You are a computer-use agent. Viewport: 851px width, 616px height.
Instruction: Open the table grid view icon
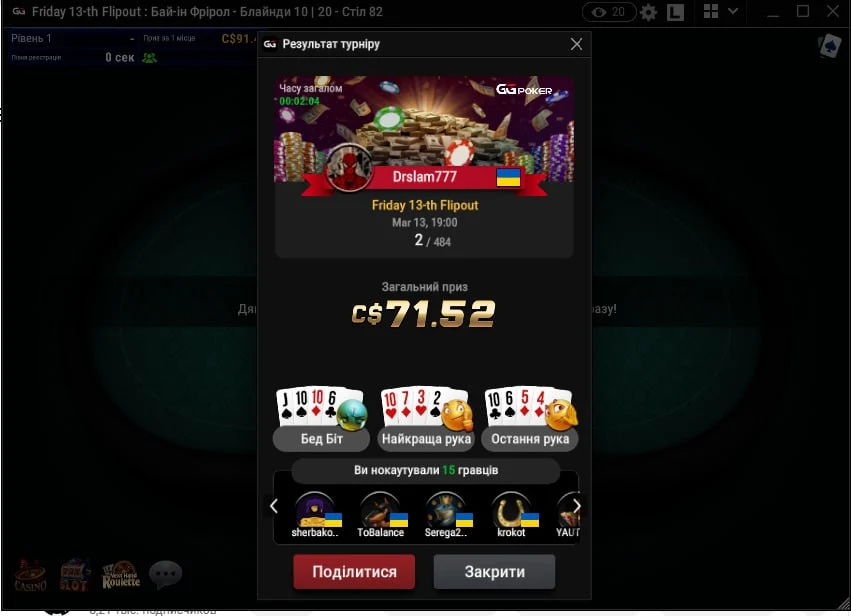(x=710, y=11)
